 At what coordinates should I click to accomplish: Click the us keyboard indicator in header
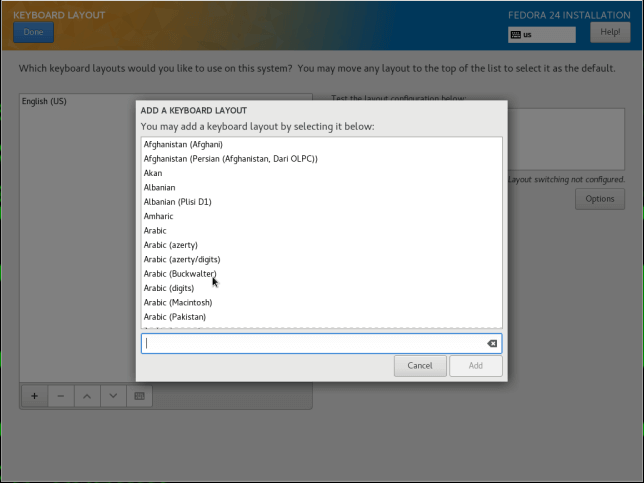542,34
